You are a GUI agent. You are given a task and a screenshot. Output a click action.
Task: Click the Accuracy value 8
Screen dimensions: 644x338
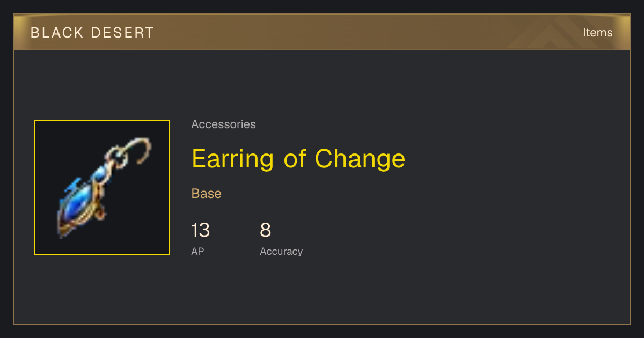(265, 230)
